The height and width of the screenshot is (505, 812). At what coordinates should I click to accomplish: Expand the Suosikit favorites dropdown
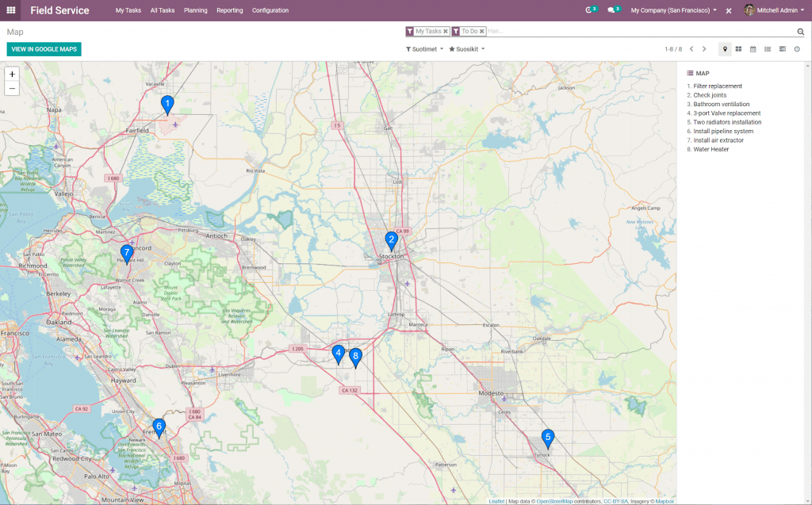466,49
